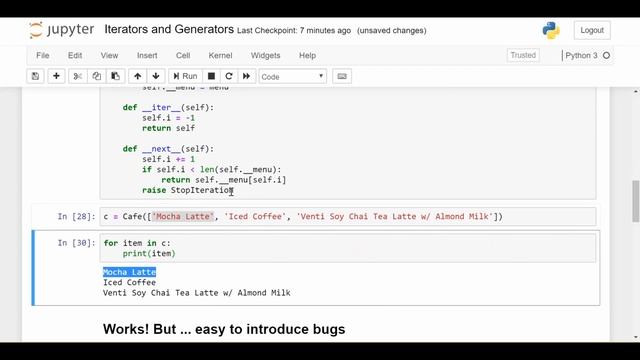The image size is (640, 360).
Task: Open the Edit menu
Action: (x=75, y=56)
